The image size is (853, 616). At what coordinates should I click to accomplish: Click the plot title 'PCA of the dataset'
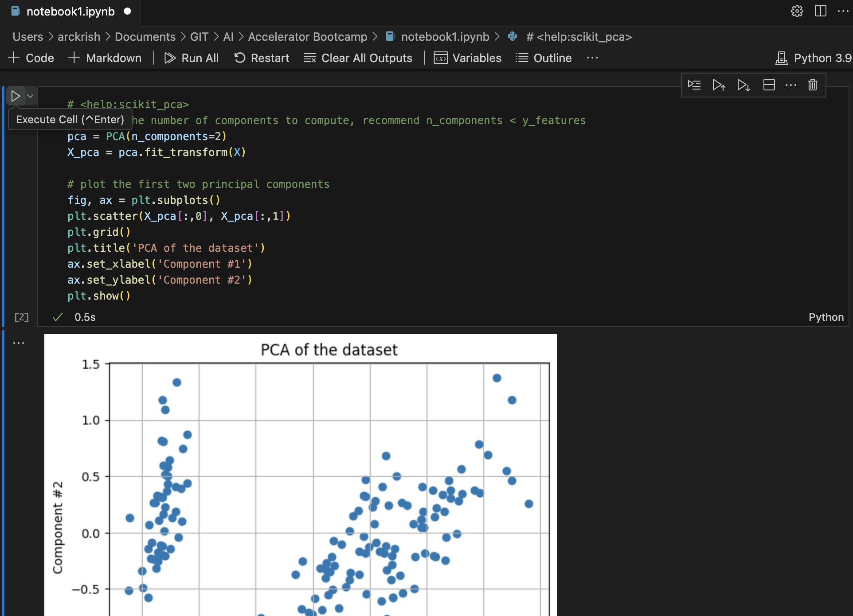click(x=329, y=350)
